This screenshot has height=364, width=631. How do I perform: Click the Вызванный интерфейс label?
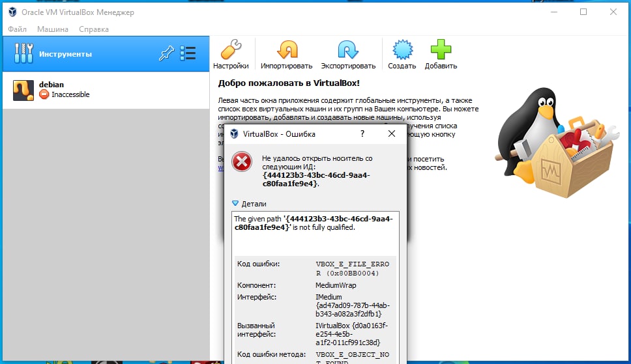(x=256, y=329)
